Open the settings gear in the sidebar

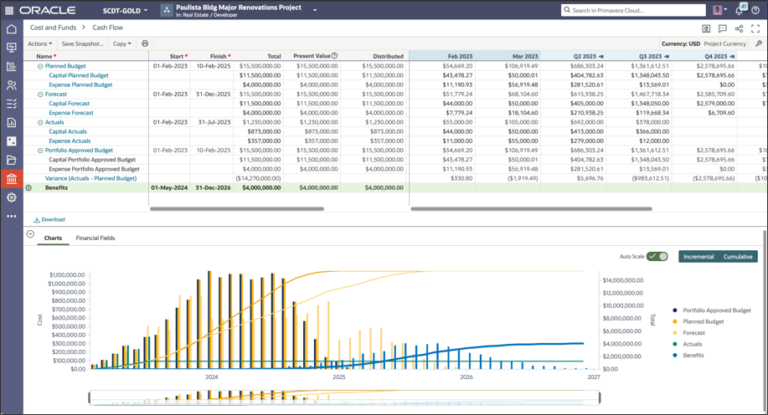coord(11,197)
